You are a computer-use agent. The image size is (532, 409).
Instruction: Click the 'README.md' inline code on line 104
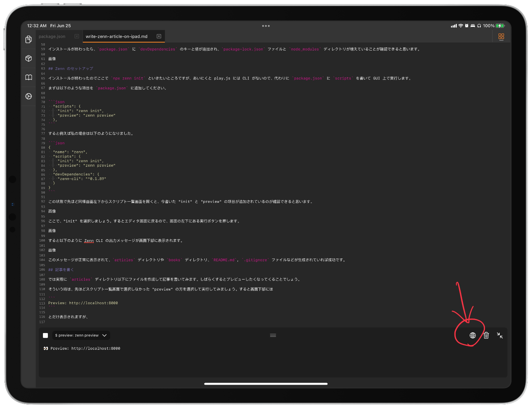[224, 260]
